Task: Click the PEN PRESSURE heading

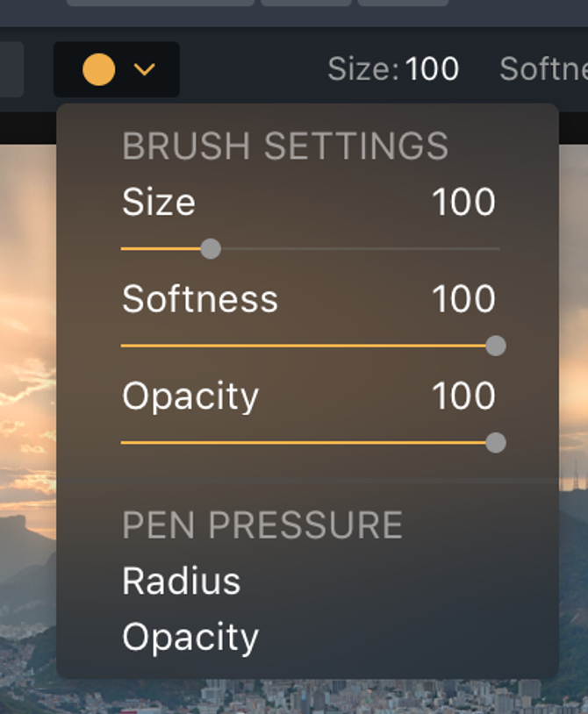Action: click(x=262, y=525)
